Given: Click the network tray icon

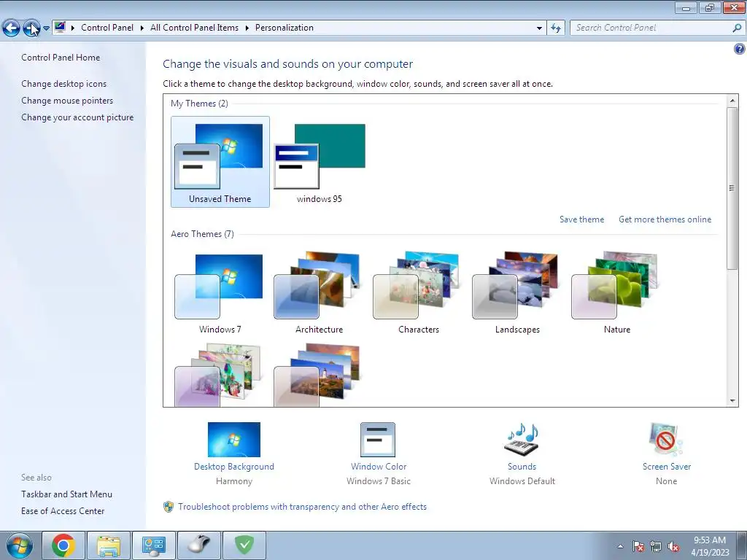Looking at the screenshot, I should pyautogui.click(x=656, y=546).
